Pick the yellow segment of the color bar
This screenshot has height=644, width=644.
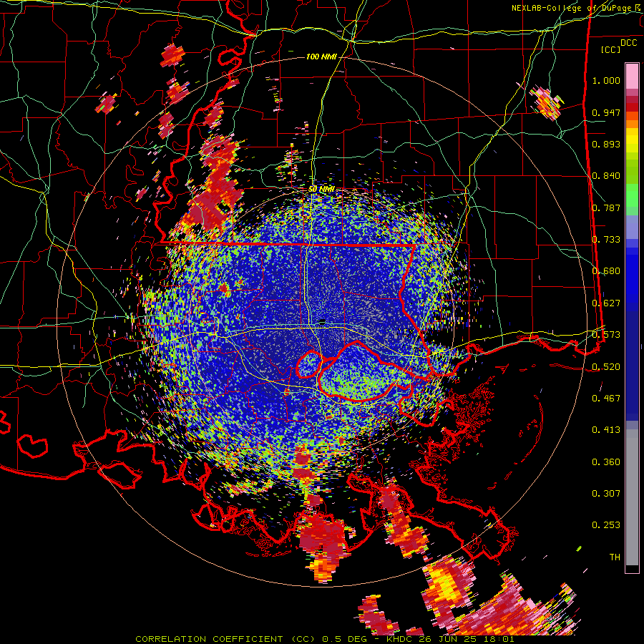click(x=632, y=140)
